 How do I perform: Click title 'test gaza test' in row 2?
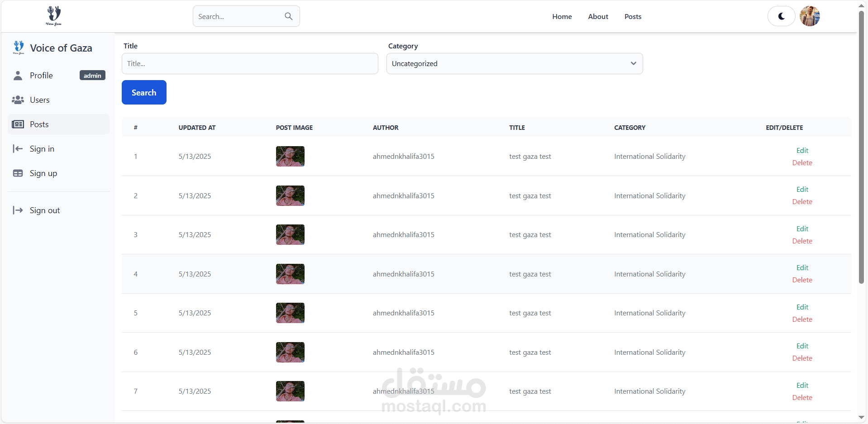tap(530, 196)
